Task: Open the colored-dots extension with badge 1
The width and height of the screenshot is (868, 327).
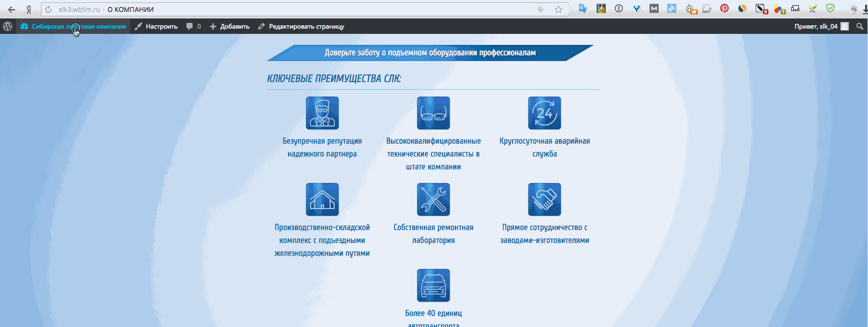Action: (x=779, y=9)
